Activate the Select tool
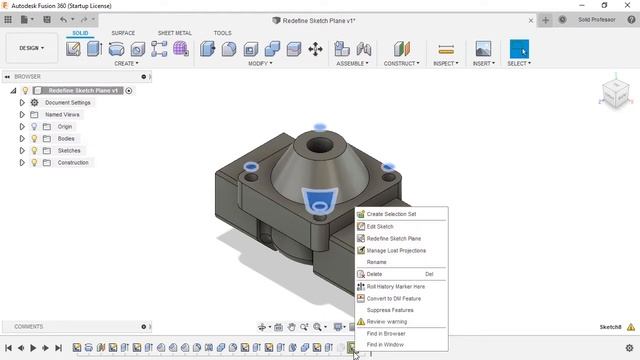The width and height of the screenshot is (640, 360). click(x=519, y=49)
